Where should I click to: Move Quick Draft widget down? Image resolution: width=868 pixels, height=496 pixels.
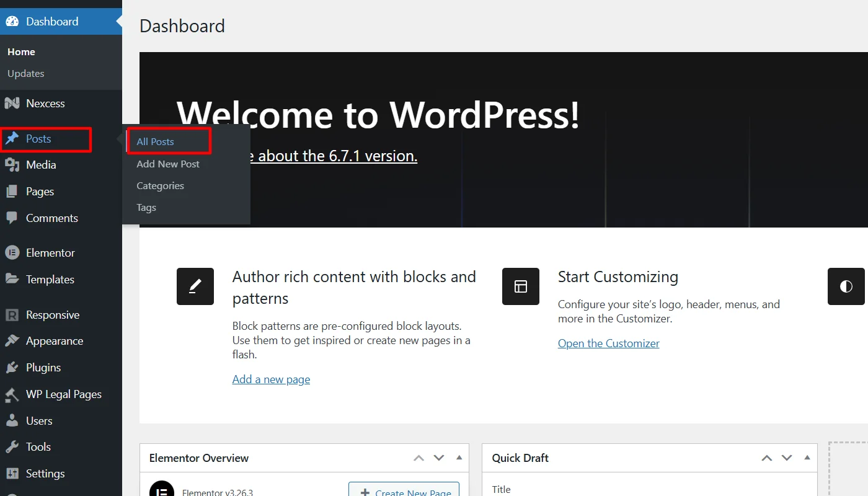787,458
